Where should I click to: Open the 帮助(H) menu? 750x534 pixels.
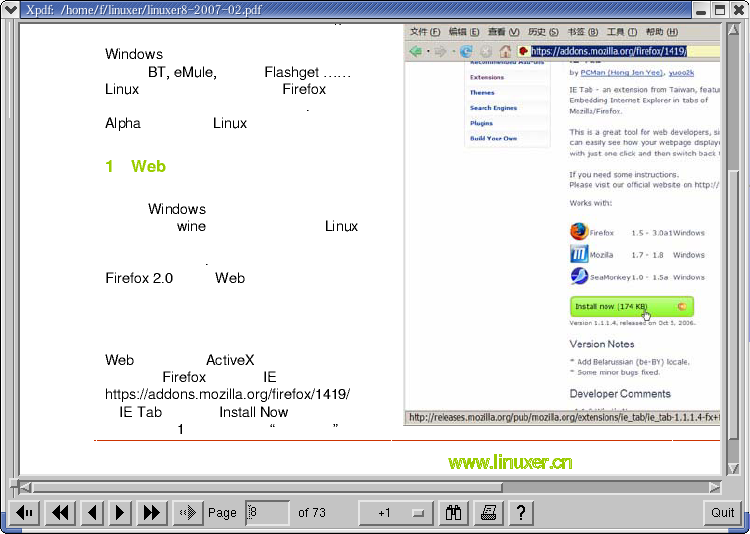(x=662, y=32)
